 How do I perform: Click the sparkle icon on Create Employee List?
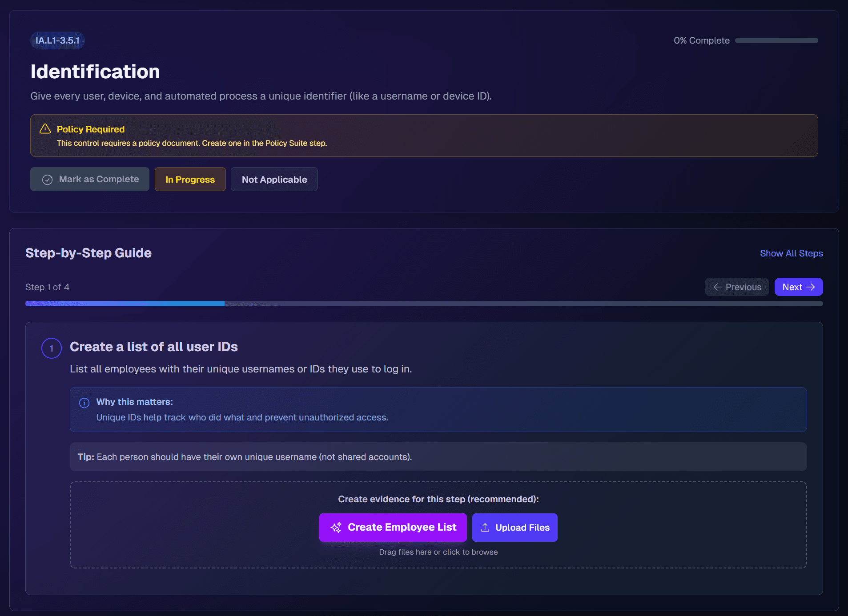336,527
